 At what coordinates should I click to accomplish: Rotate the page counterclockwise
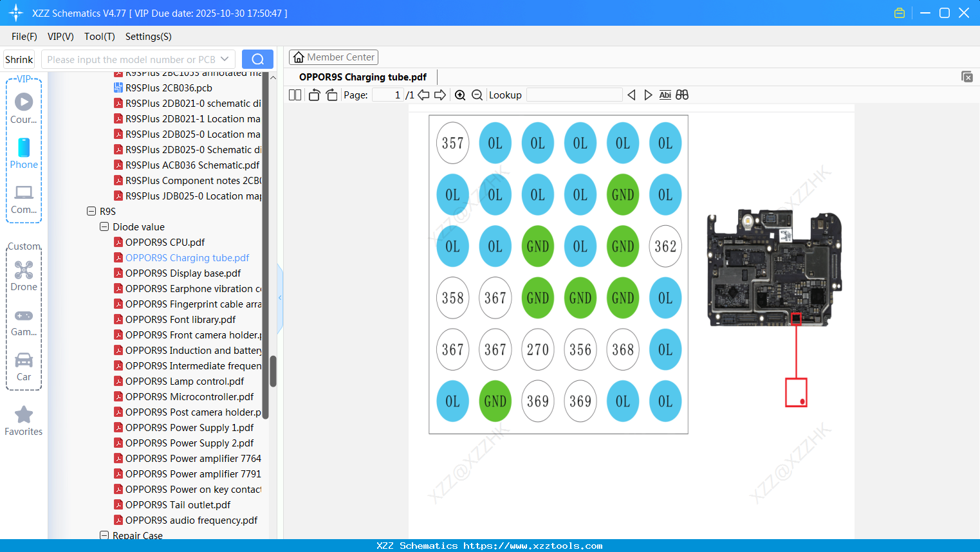point(314,95)
